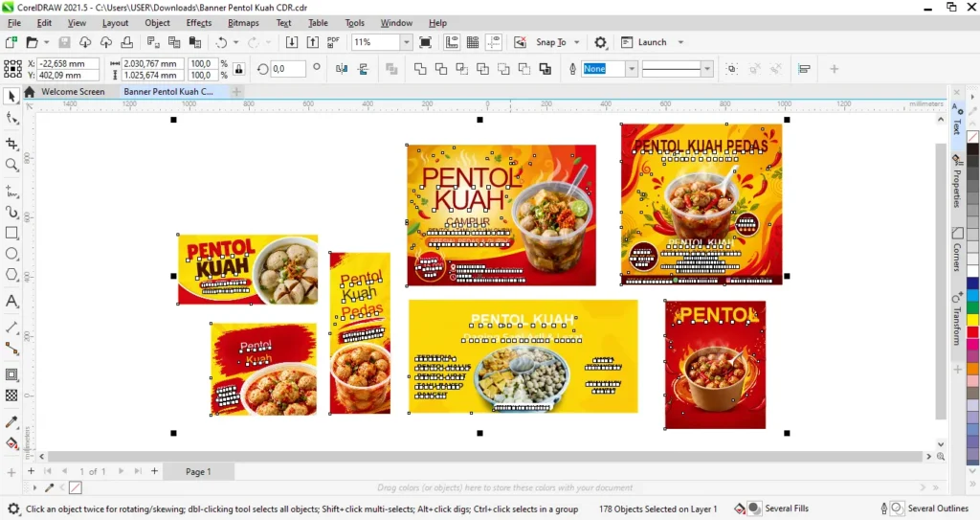This screenshot has width=980, height=520.
Task: Mirror selection horizontally
Action: tap(342, 69)
